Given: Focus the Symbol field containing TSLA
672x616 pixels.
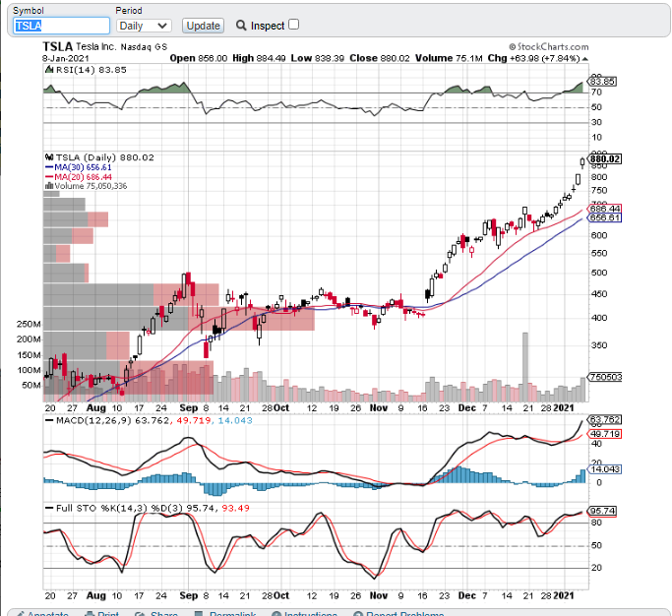Looking at the screenshot, I should tap(61, 26).
